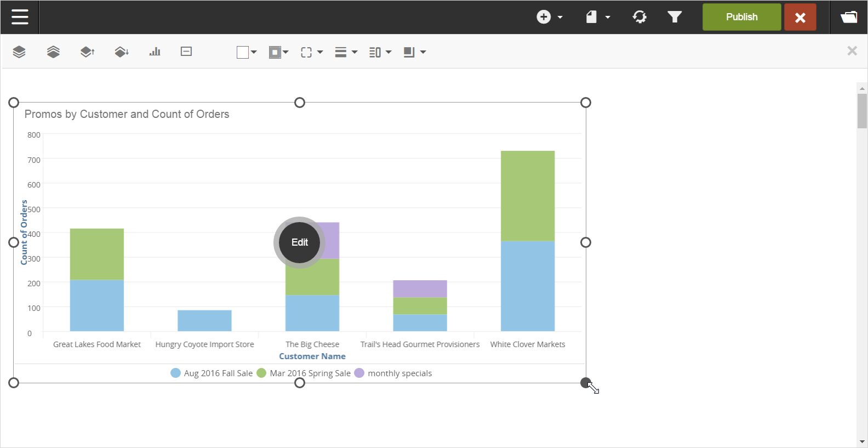Open the hamburger main menu
868x448 pixels.
pyautogui.click(x=20, y=17)
